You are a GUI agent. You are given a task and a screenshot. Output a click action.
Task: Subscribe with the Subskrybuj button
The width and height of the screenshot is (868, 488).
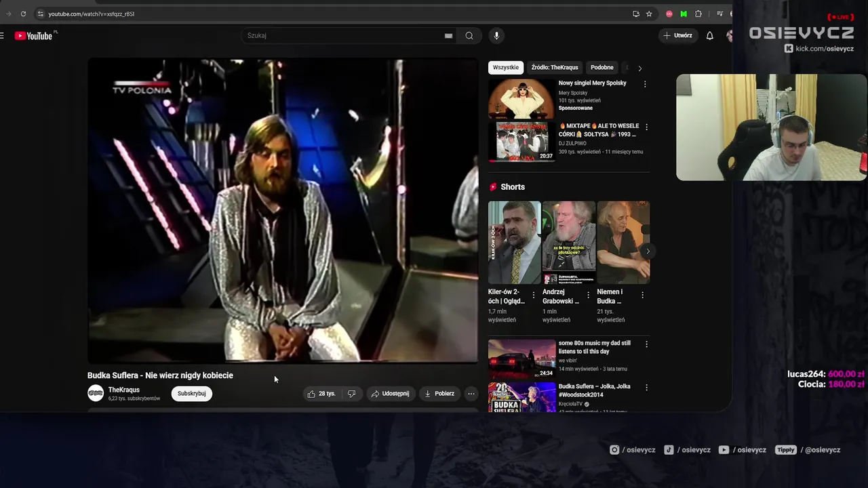192,394
